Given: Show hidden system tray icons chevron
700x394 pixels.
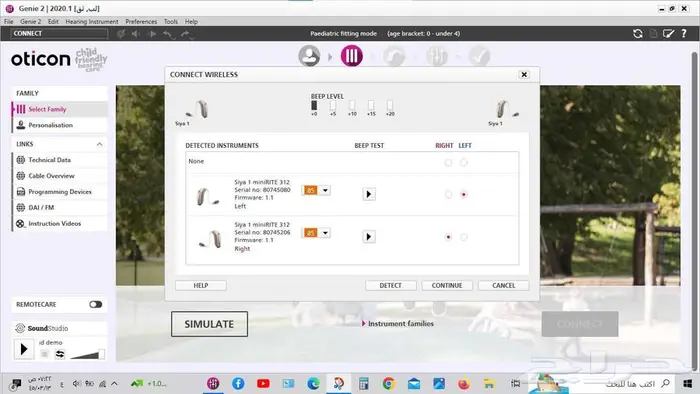Looking at the screenshot, I should [x=114, y=383].
